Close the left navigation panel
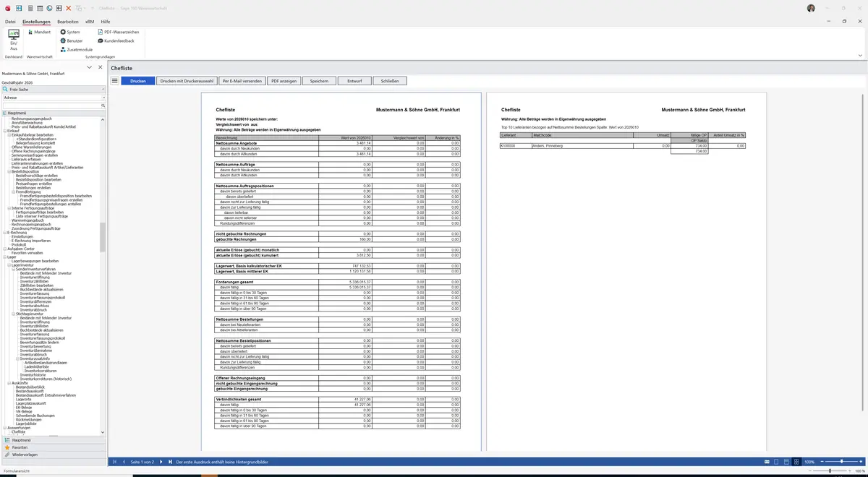 pyautogui.click(x=101, y=67)
